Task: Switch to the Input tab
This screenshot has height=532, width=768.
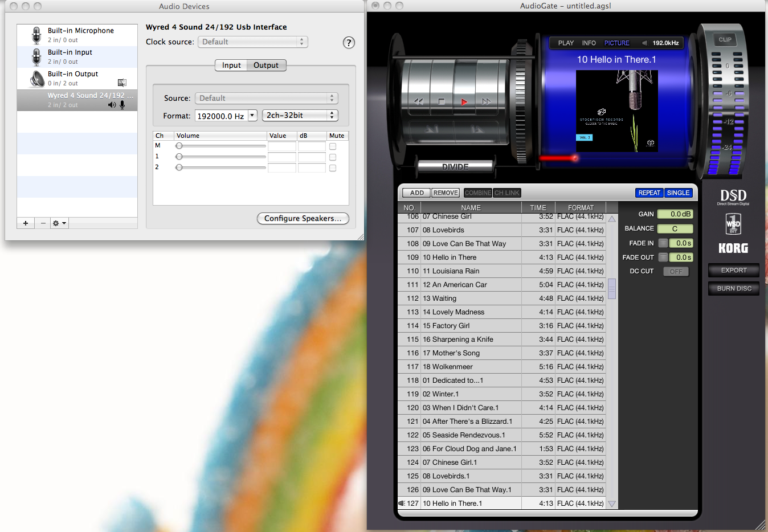Action: [x=231, y=66]
